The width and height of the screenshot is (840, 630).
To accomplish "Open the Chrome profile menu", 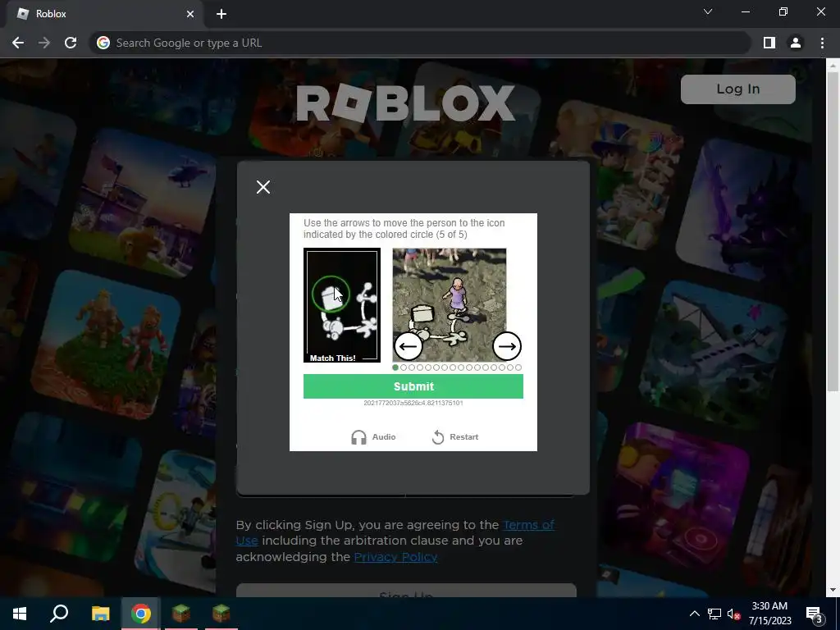I will [x=796, y=43].
